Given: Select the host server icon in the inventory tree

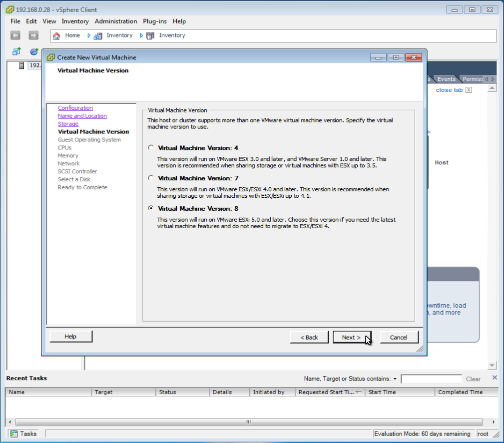Looking at the screenshot, I should coord(21,65).
